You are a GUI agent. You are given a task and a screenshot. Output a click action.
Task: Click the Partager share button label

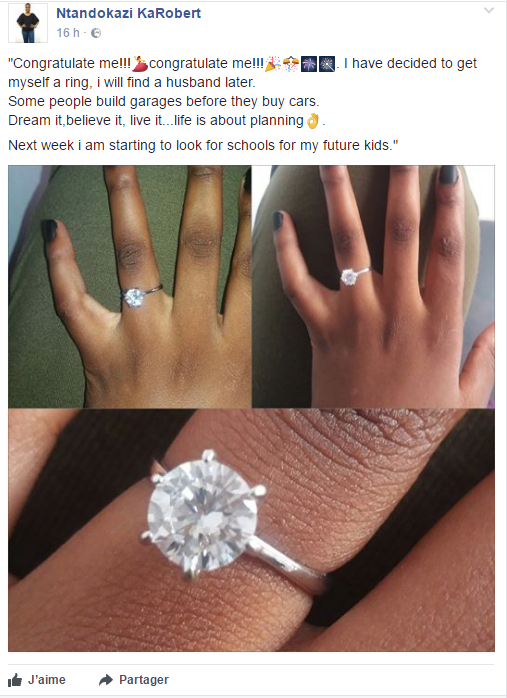(x=144, y=680)
